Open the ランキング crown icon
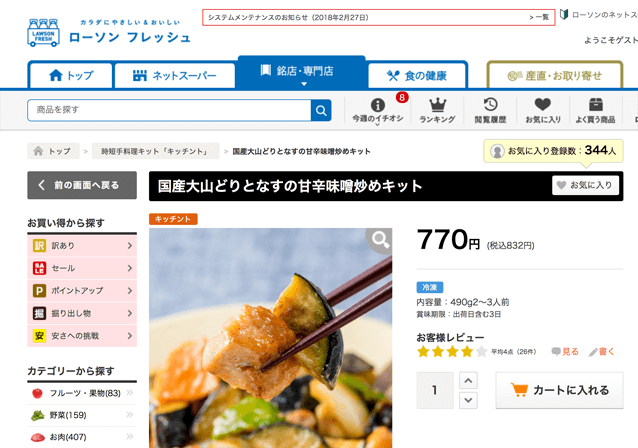 [x=437, y=105]
